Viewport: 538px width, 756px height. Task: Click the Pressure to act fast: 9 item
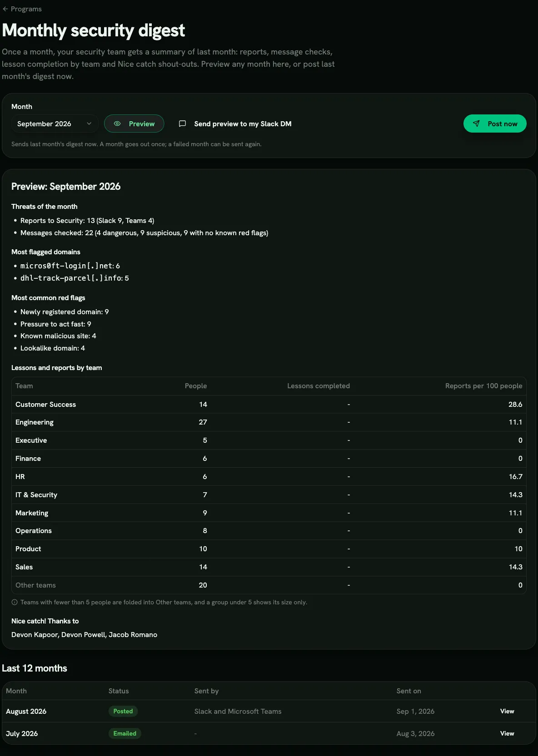pos(56,324)
